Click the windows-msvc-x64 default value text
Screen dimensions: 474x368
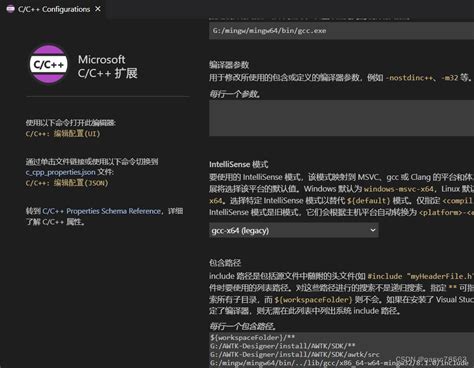click(399, 189)
